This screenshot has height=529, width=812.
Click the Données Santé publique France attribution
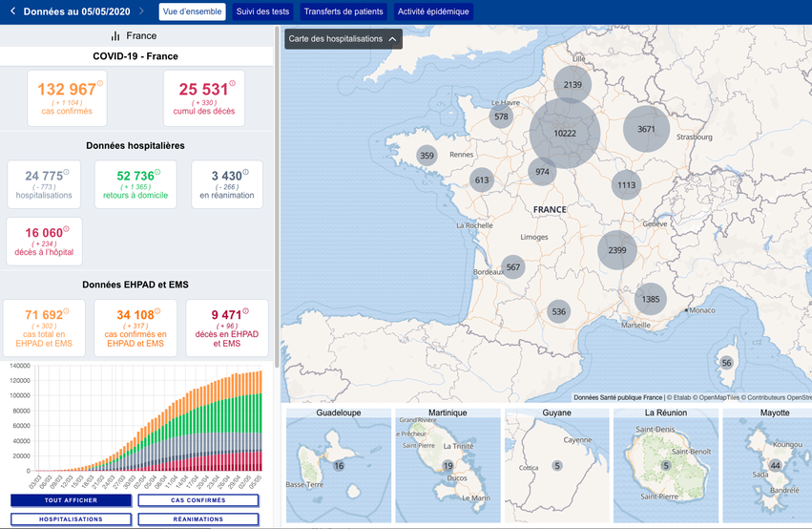(x=617, y=397)
